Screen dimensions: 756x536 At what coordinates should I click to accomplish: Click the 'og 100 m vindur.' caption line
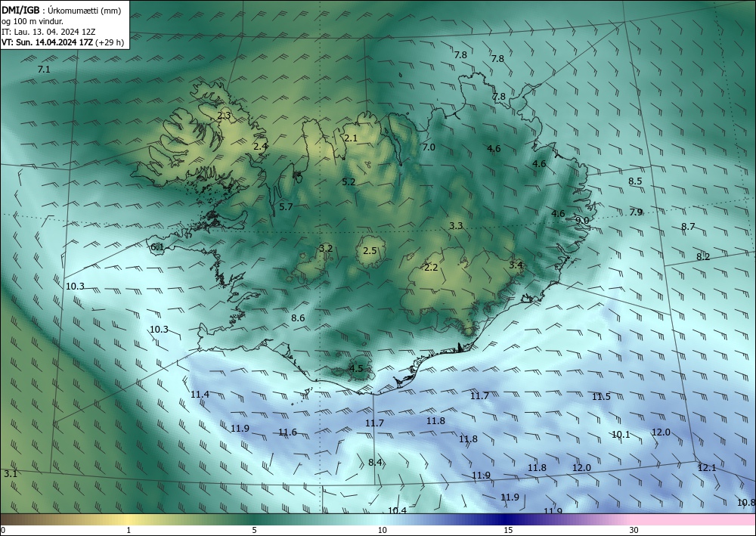click(33, 21)
